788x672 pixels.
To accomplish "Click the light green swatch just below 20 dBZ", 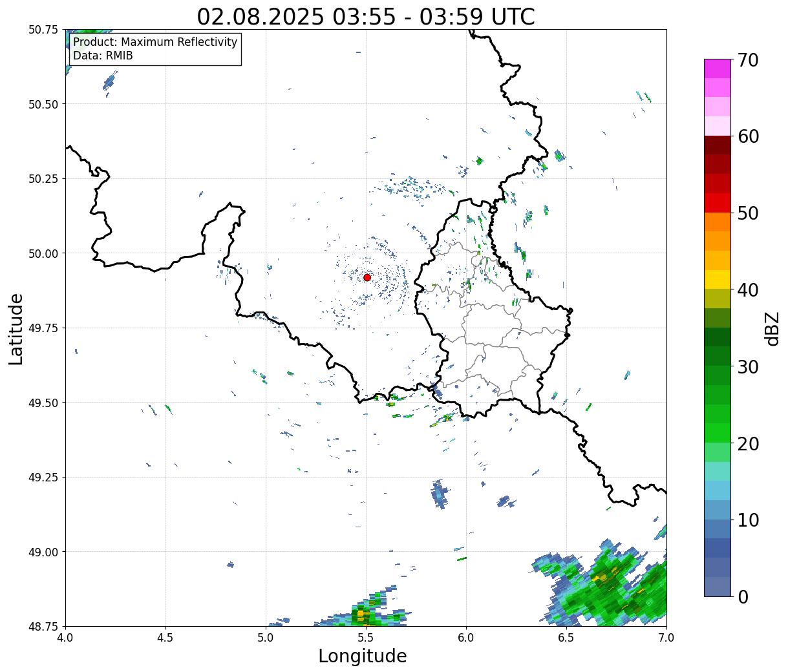I will point(718,452).
